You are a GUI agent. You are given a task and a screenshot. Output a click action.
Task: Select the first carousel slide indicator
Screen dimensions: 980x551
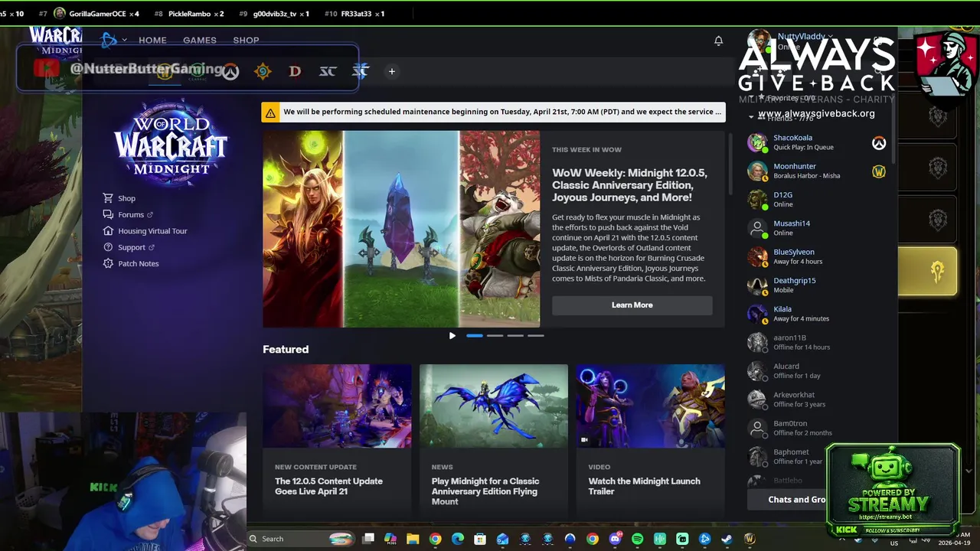tap(475, 336)
